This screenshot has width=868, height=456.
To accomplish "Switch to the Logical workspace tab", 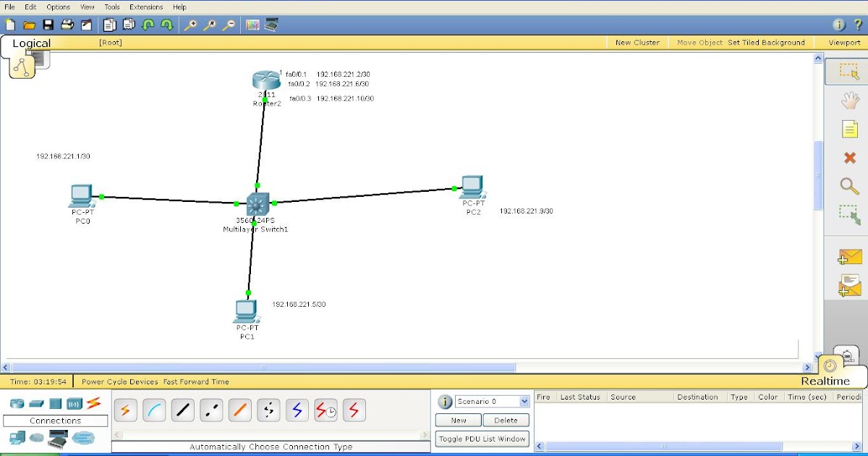I will [x=33, y=43].
